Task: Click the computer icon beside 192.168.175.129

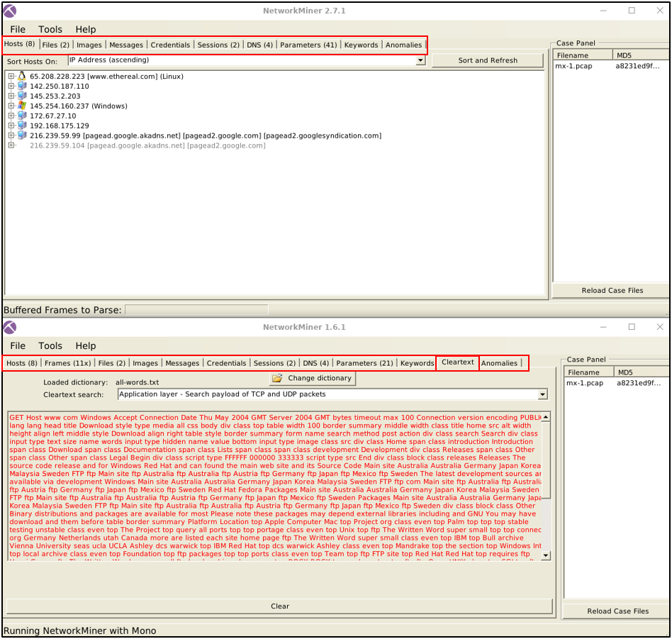Action: click(x=22, y=126)
